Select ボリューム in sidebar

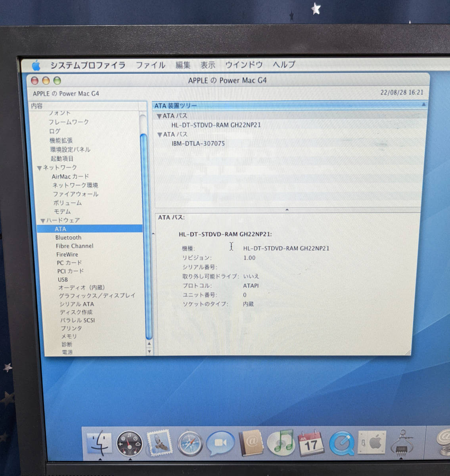67,203
